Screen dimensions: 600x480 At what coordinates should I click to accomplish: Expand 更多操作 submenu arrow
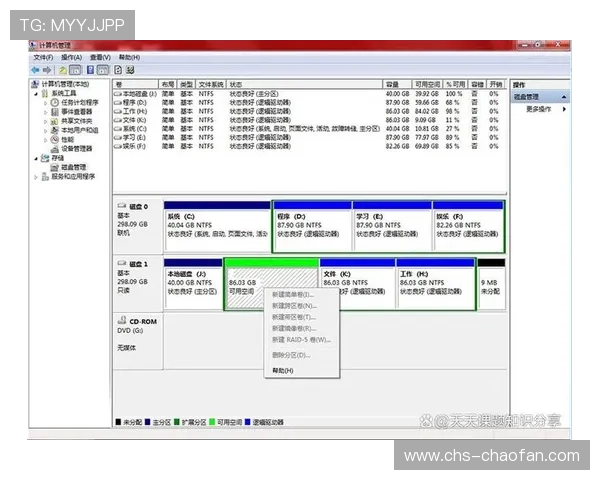[x=564, y=108]
